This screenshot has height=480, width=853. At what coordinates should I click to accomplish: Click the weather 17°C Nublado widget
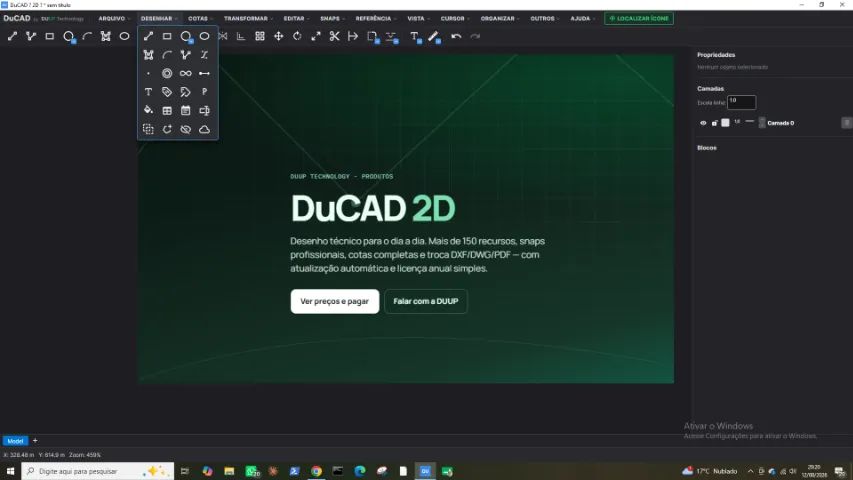pyautogui.click(x=710, y=471)
